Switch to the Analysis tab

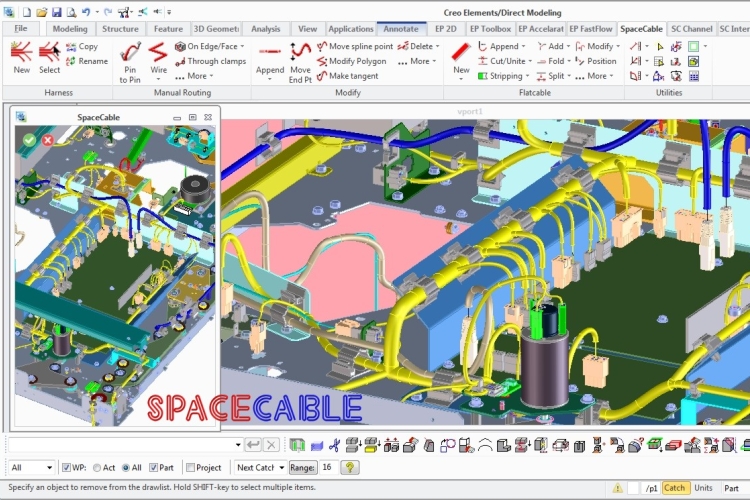coord(265,29)
